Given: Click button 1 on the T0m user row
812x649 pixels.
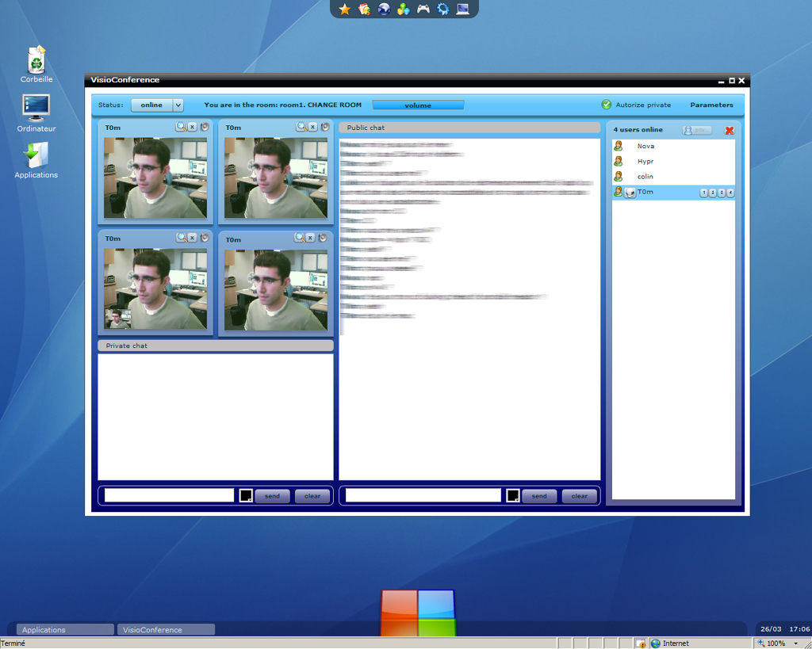Looking at the screenshot, I should 704,193.
